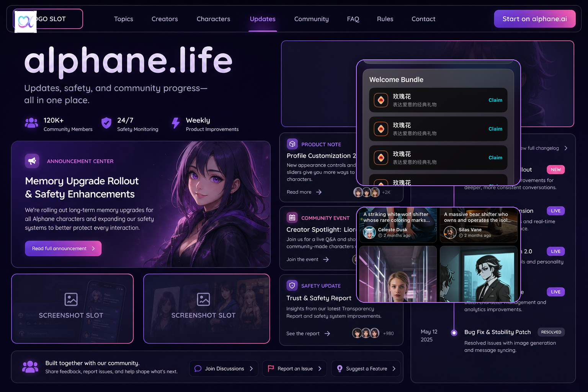Click the Read full announcement button
Screen dimensions: 588x392
coord(63,248)
